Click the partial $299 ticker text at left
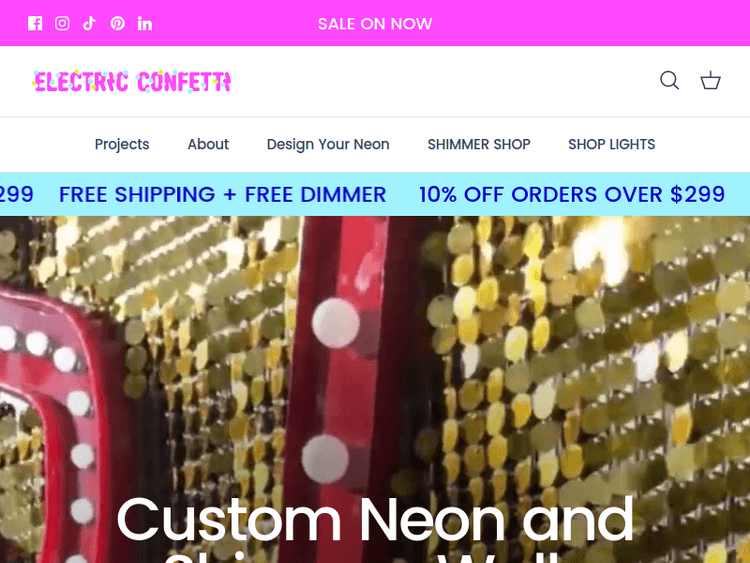The width and height of the screenshot is (750, 563). click(17, 195)
